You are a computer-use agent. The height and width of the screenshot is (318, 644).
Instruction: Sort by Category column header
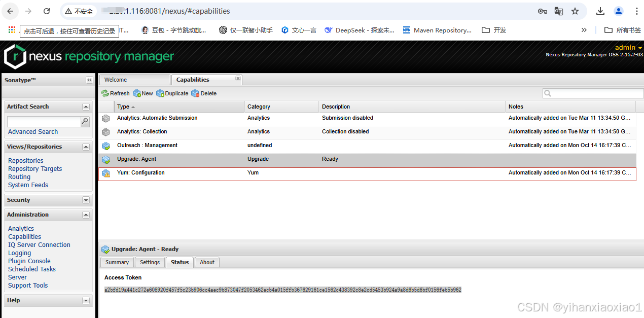[x=281, y=107]
